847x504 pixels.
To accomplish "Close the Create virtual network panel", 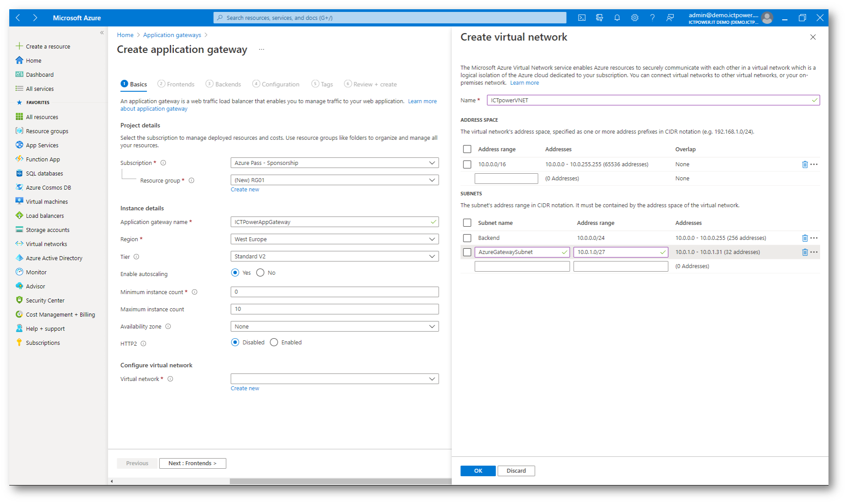I will coord(813,37).
